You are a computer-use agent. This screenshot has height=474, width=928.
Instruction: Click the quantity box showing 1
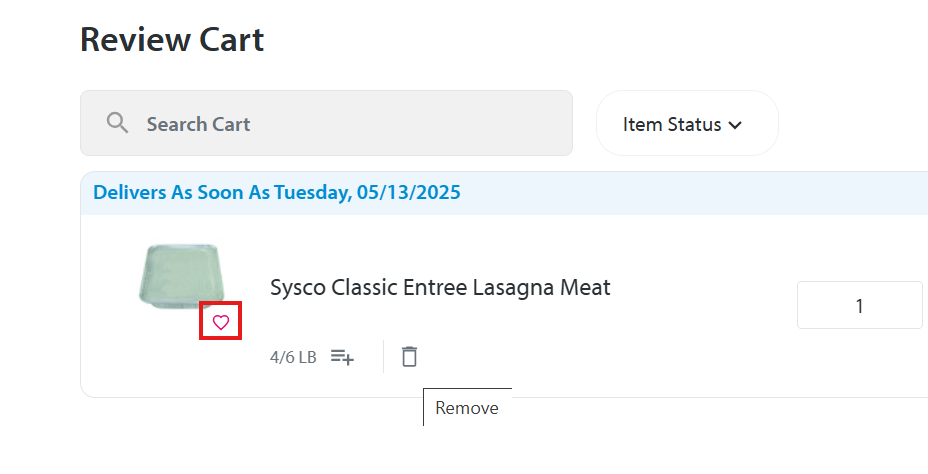tap(859, 306)
